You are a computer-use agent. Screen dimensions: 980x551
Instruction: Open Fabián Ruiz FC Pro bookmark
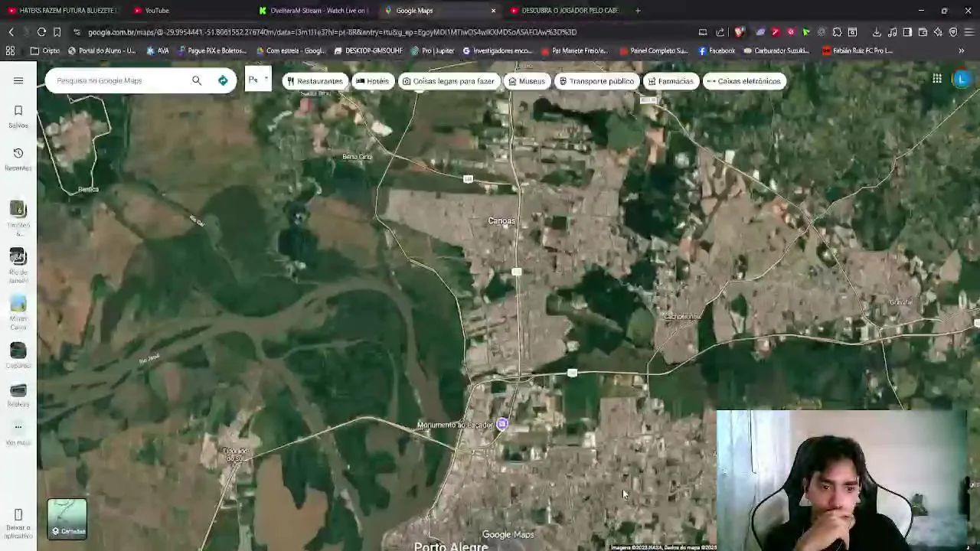point(857,51)
